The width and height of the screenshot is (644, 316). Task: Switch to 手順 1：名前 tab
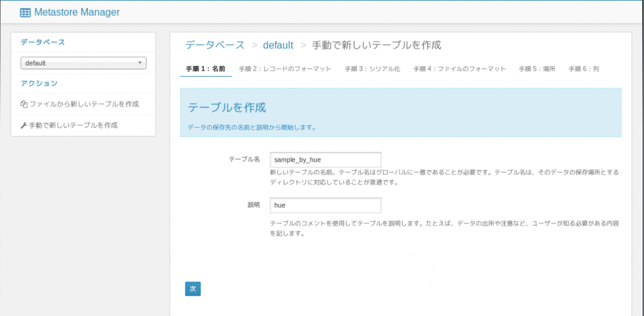tap(206, 69)
